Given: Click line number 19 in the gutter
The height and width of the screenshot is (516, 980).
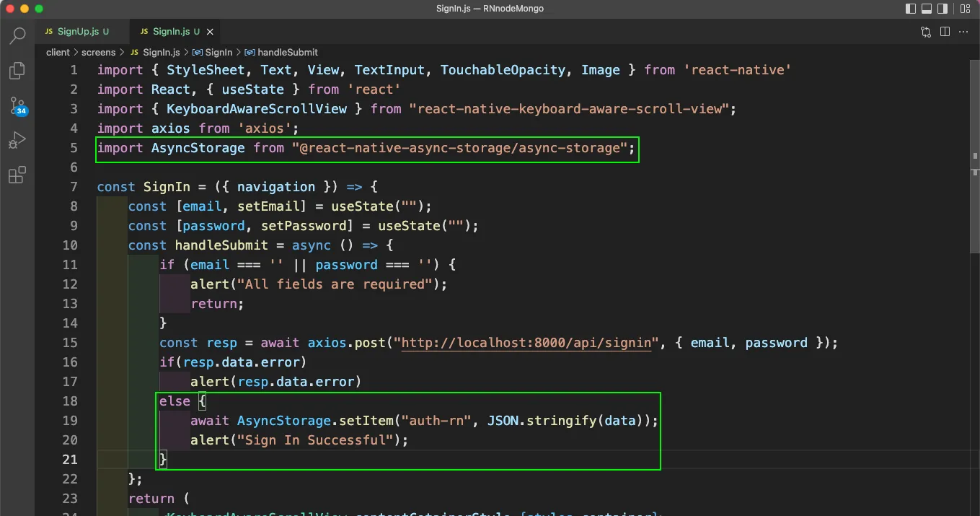Looking at the screenshot, I should click(70, 421).
